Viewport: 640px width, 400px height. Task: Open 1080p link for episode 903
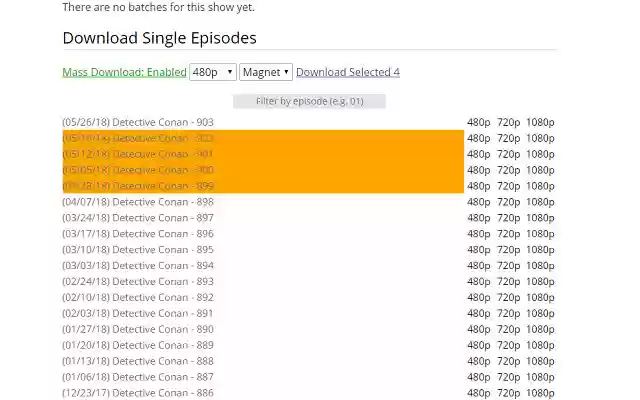(540, 122)
